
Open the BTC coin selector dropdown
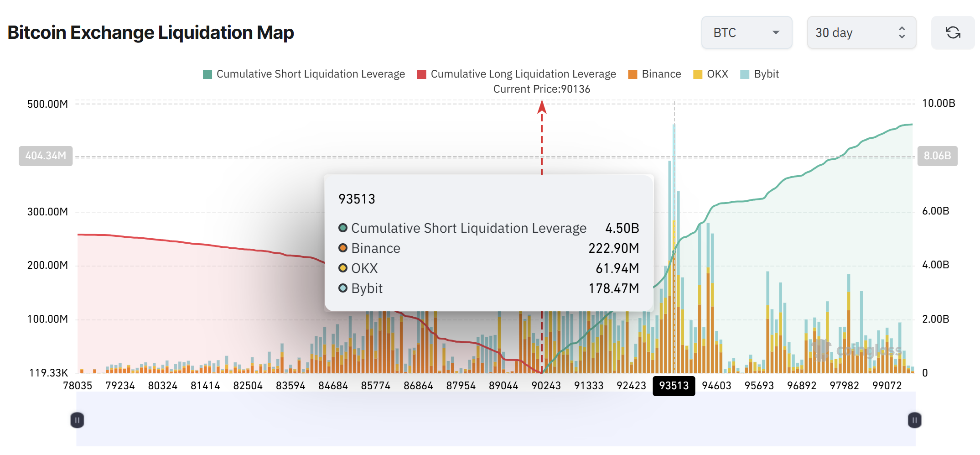pyautogui.click(x=747, y=32)
